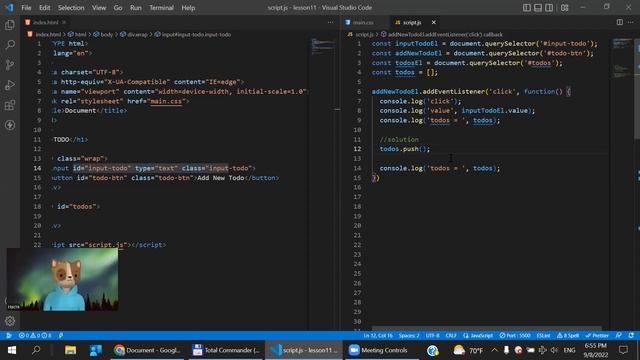Open the Extensions view
This screenshot has width=640, height=360.
pos(10,105)
